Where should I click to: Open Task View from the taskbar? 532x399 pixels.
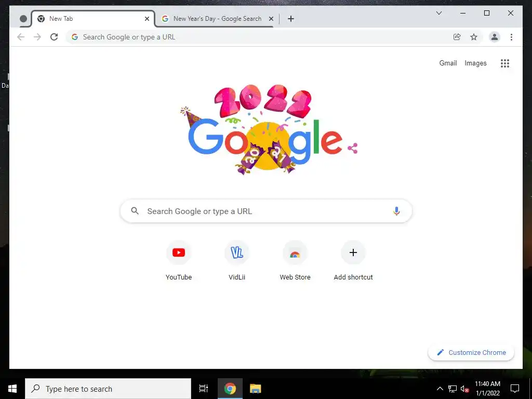(x=204, y=389)
